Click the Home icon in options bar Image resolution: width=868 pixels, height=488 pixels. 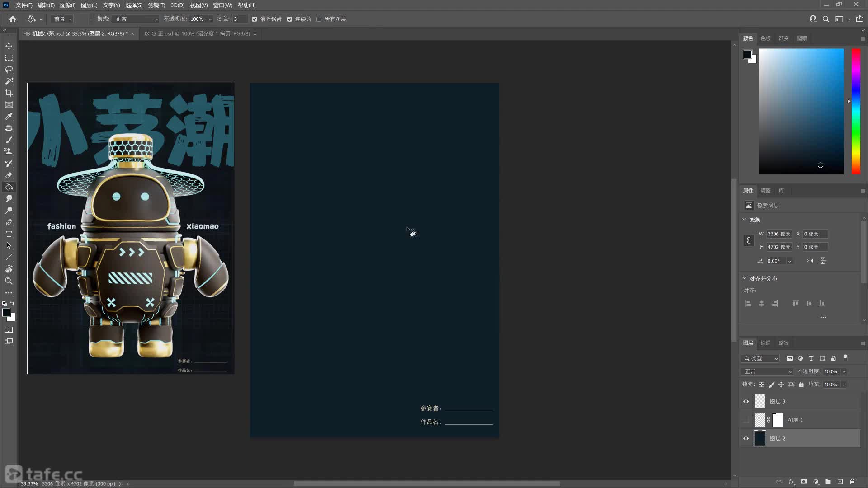13,19
